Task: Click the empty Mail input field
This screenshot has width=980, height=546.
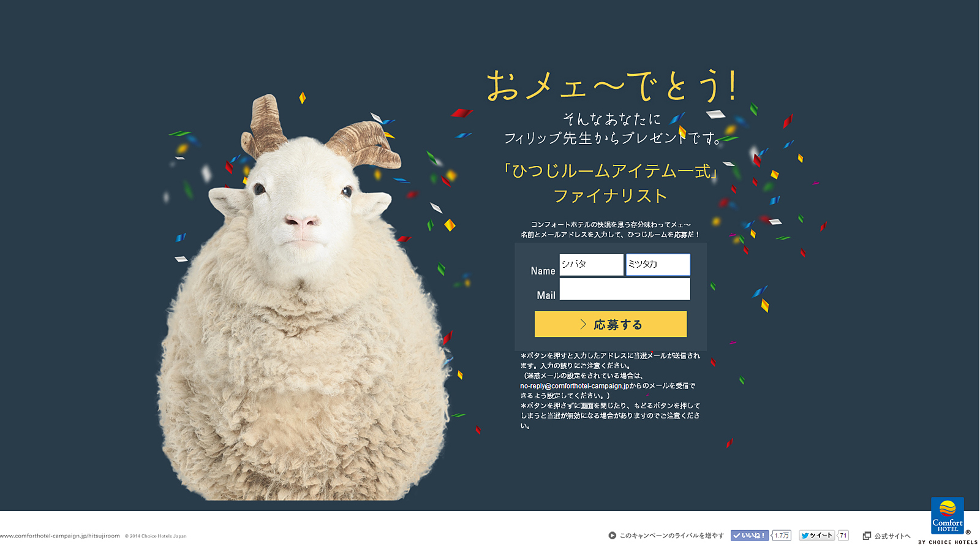Action: 625,289
